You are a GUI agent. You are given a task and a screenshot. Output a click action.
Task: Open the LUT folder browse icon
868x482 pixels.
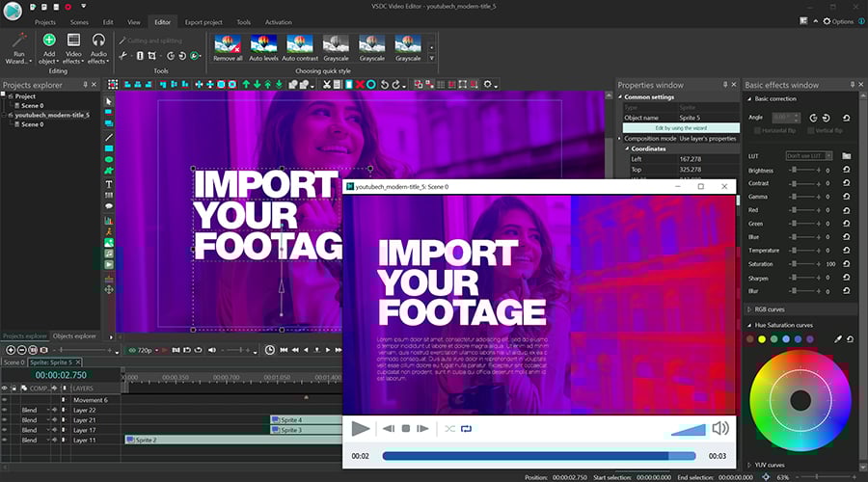846,155
